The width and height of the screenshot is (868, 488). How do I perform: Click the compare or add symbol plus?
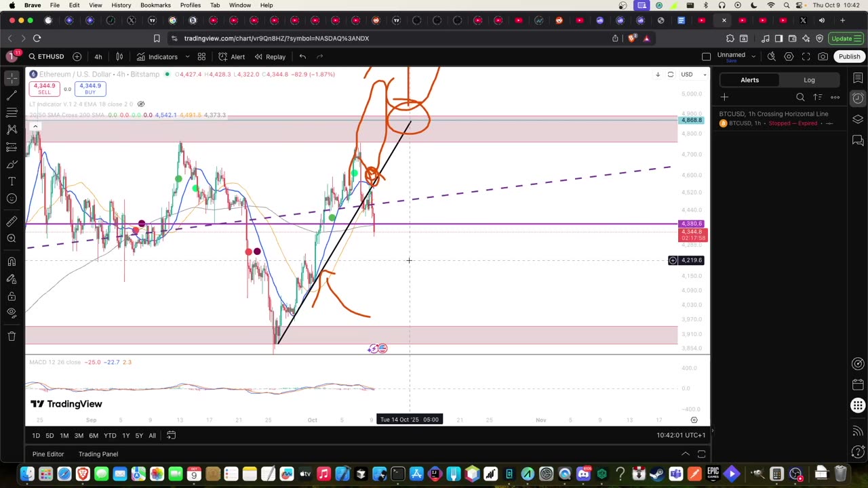(77, 57)
